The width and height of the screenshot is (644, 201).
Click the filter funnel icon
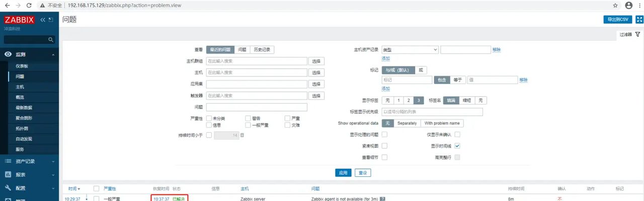coord(637,34)
